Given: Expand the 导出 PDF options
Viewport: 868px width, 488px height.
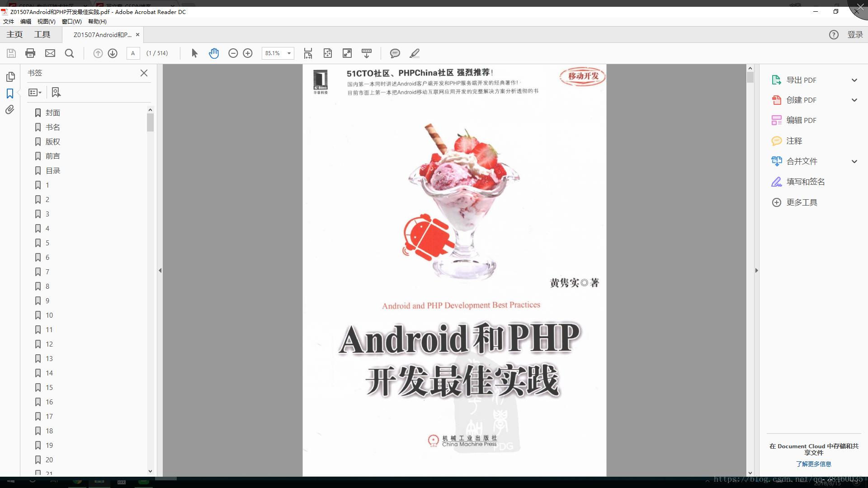Looking at the screenshot, I should coord(854,80).
